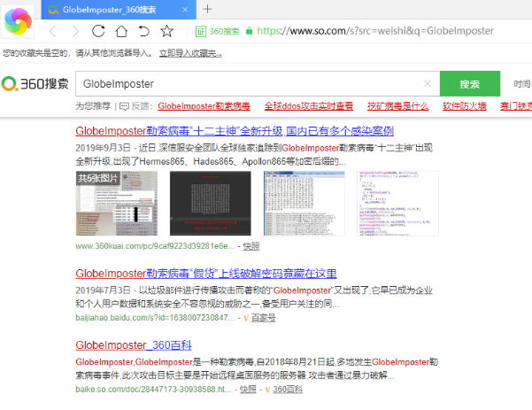Select the GlobeImposter_360搜索 tab
532x410 pixels.
(119, 10)
